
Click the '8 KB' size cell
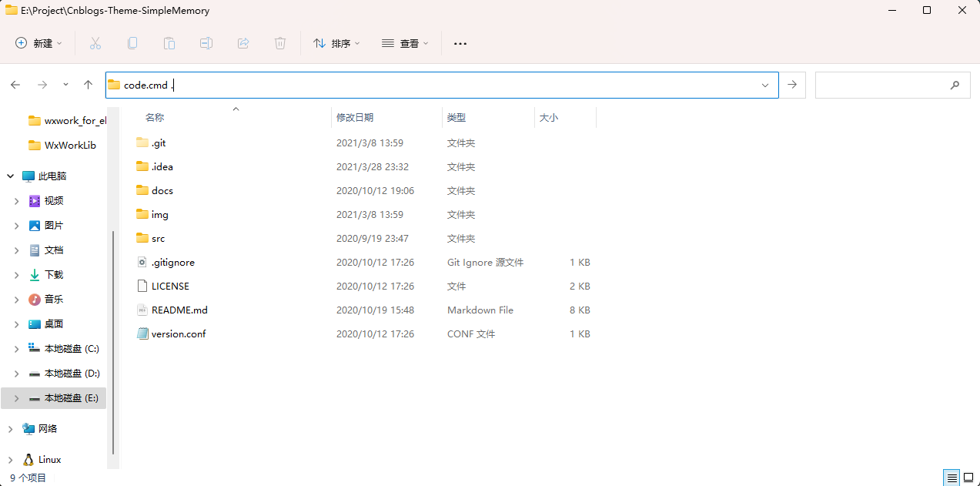[580, 310]
